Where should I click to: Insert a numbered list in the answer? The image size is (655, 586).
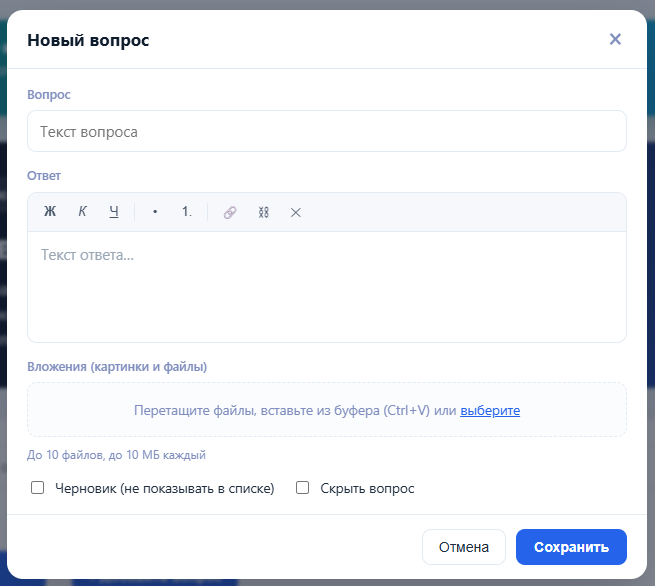pyautogui.click(x=187, y=212)
